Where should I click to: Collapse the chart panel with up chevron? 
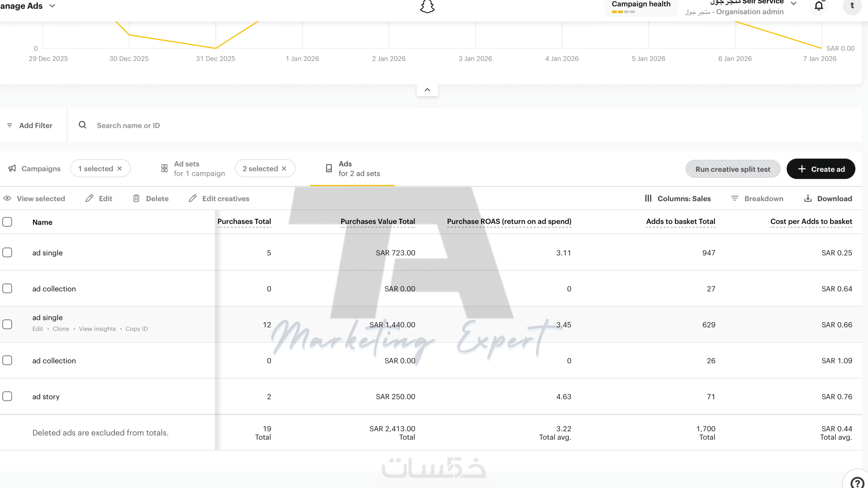click(427, 90)
